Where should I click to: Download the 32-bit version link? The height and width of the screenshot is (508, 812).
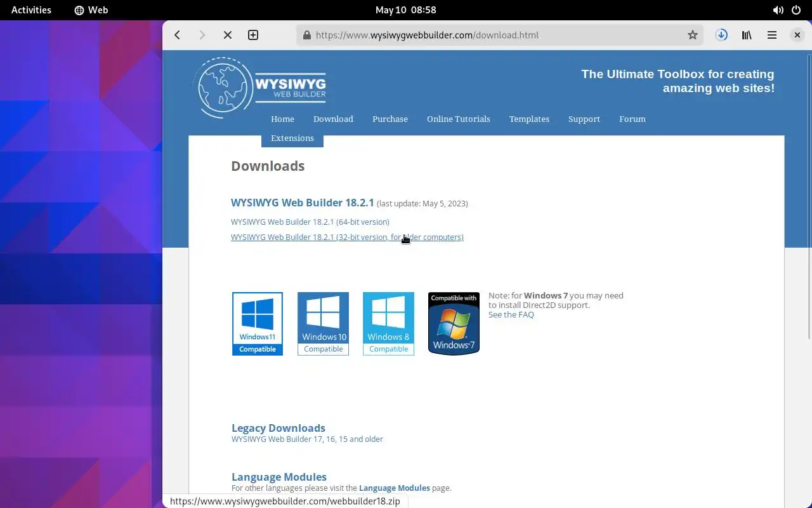tap(347, 237)
